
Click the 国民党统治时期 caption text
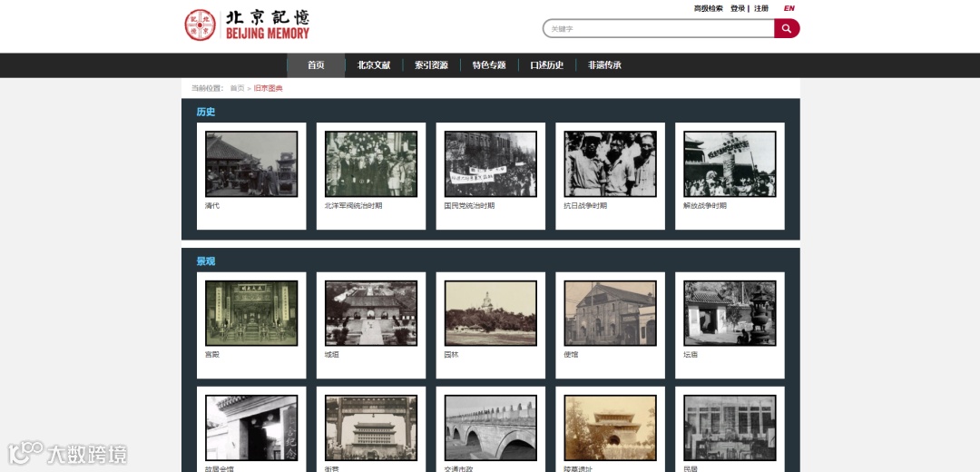tap(469, 206)
